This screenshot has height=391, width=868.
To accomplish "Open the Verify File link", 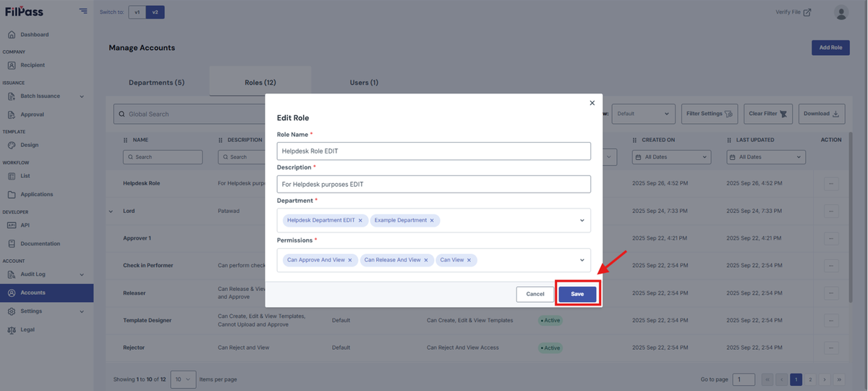I will pos(793,12).
